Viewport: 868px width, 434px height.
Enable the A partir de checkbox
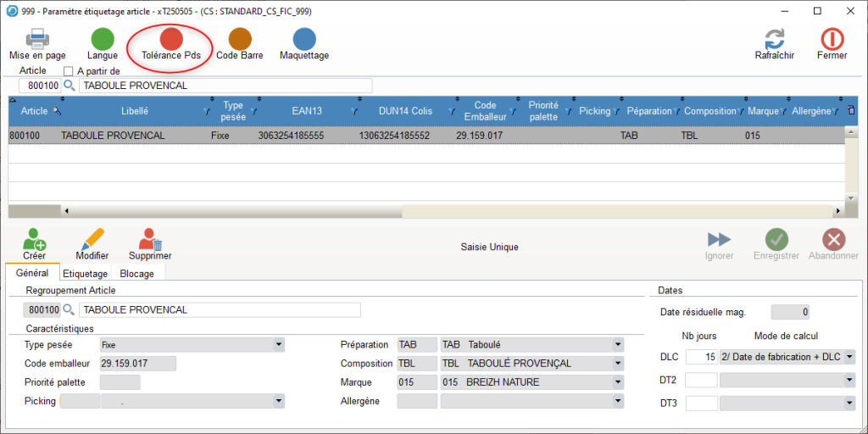click(70, 71)
